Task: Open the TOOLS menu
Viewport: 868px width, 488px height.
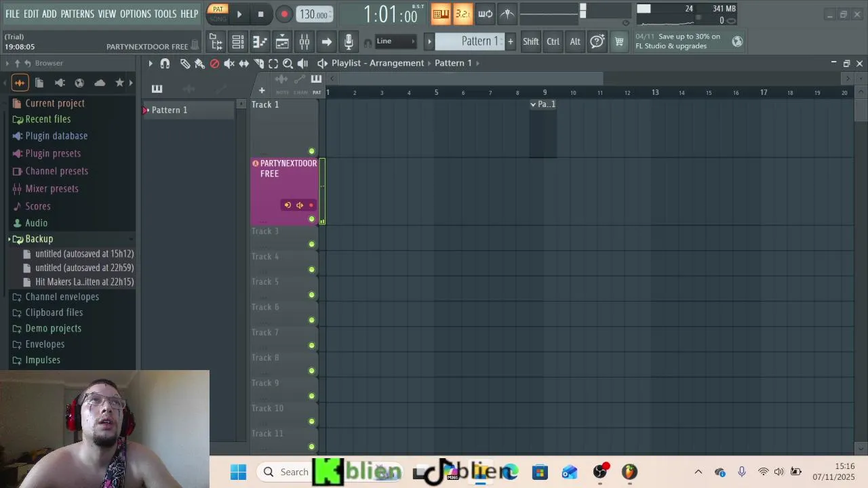Action: pyautogui.click(x=165, y=14)
